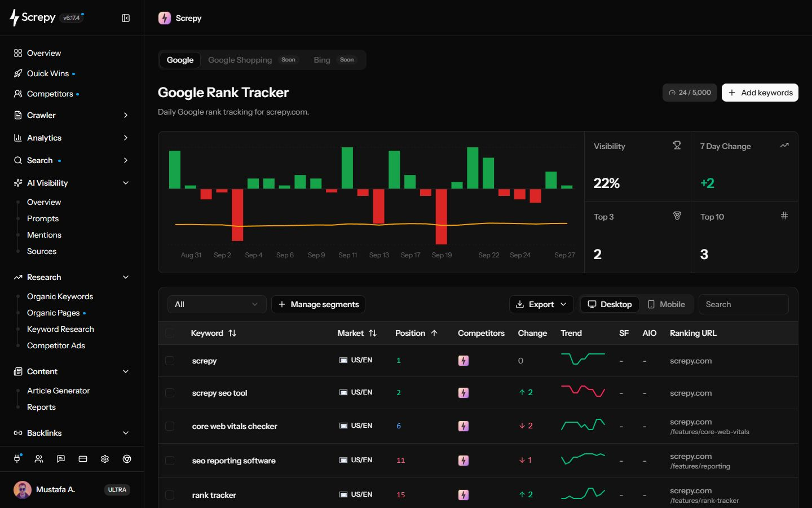Open the integrations plug icon
Screen dimensions: 812x508
click(x=17, y=459)
